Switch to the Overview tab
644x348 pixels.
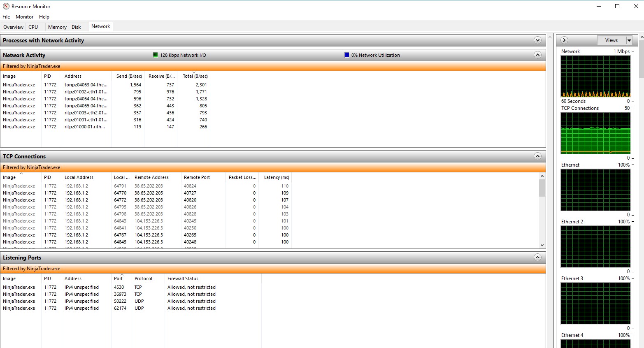coord(13,27)
